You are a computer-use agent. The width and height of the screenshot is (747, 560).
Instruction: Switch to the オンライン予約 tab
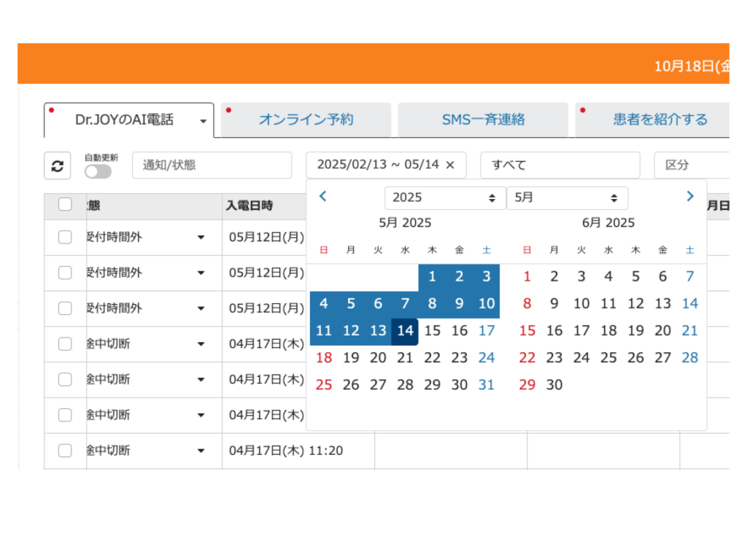point(306,120)
